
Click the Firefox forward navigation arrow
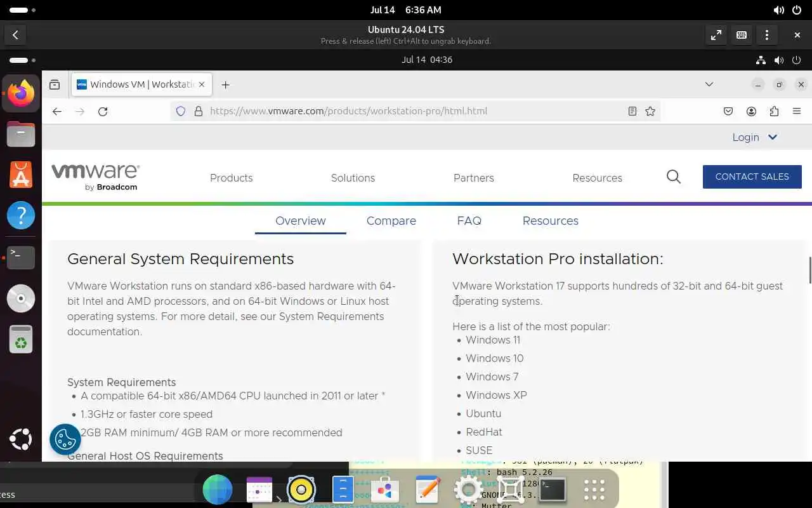[x=80, y=111]
